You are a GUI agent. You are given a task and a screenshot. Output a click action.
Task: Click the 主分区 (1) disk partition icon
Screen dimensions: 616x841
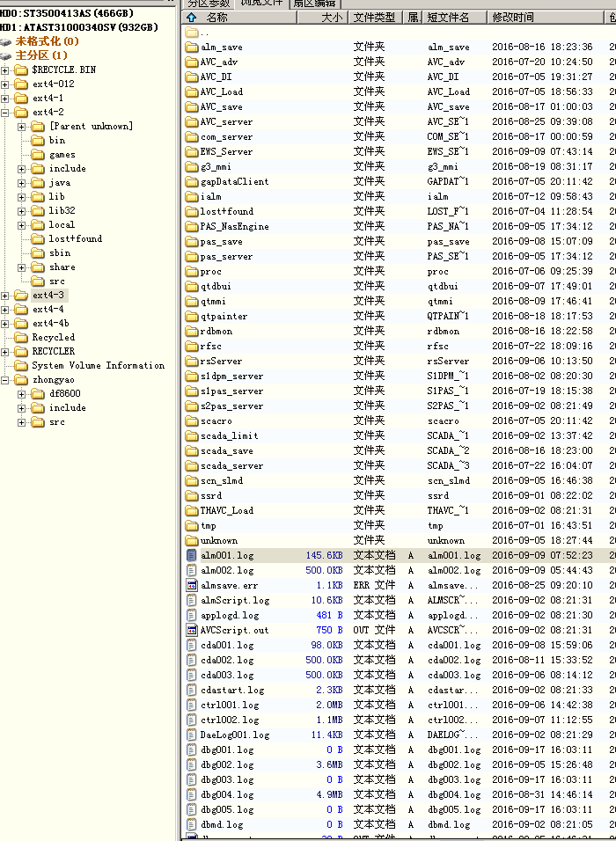(7, 55)
